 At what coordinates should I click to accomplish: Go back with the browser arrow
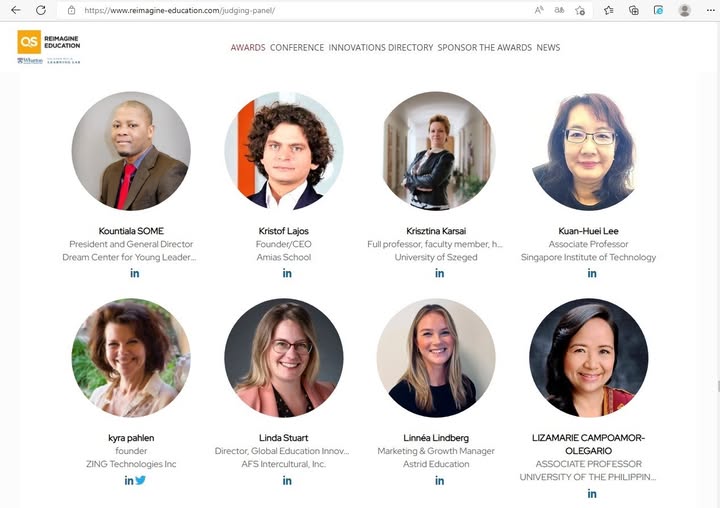click(16, 10)
